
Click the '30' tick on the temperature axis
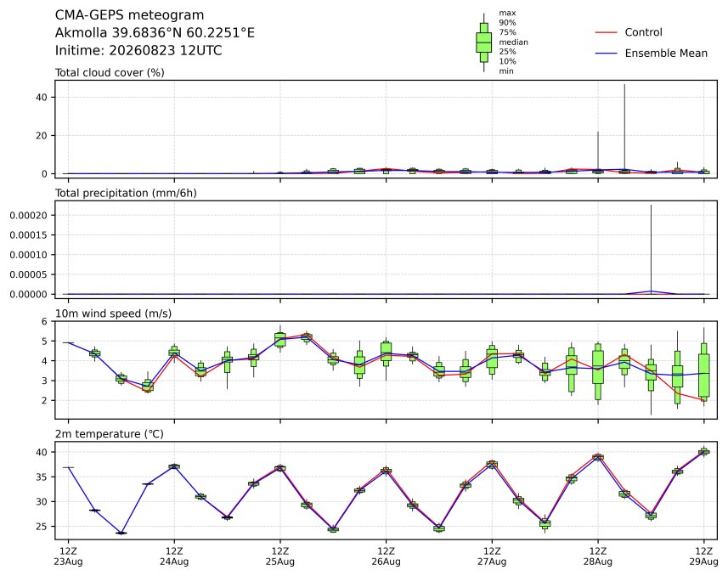tap(42, 502)
